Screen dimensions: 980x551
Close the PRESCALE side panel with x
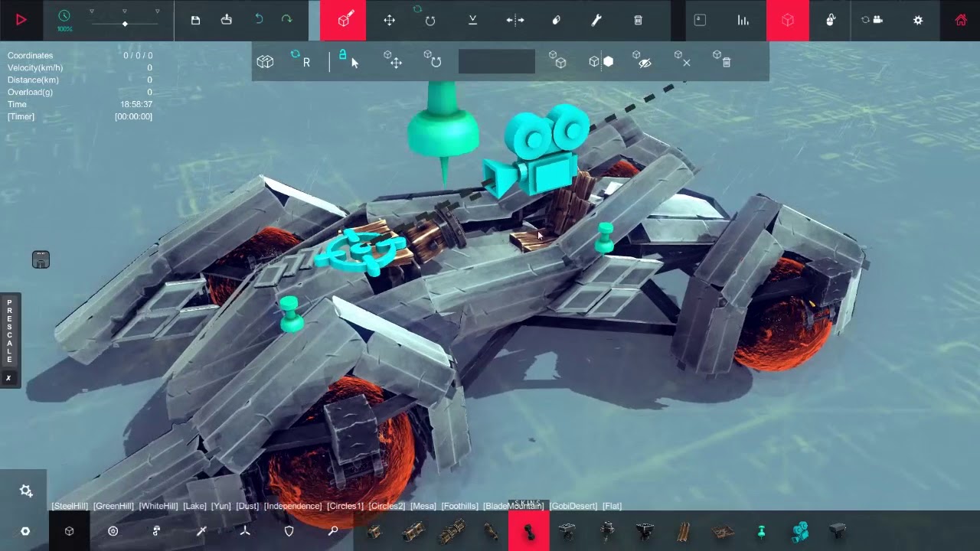[x=8, y=378]
